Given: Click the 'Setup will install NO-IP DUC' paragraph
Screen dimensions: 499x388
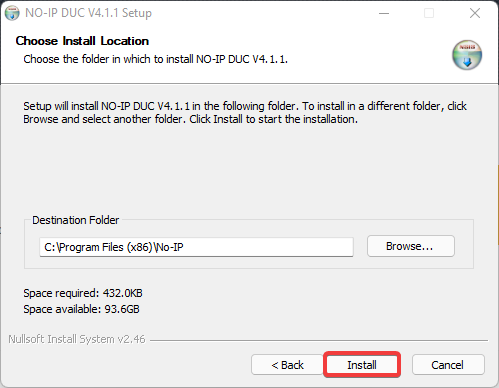Looking at the screenshot, I should pos(245,112).
